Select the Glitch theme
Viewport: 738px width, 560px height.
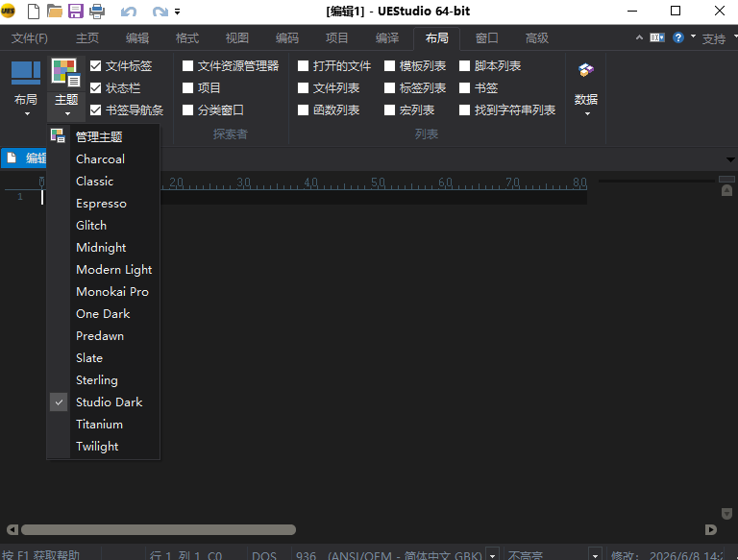[x=104, y=226]
